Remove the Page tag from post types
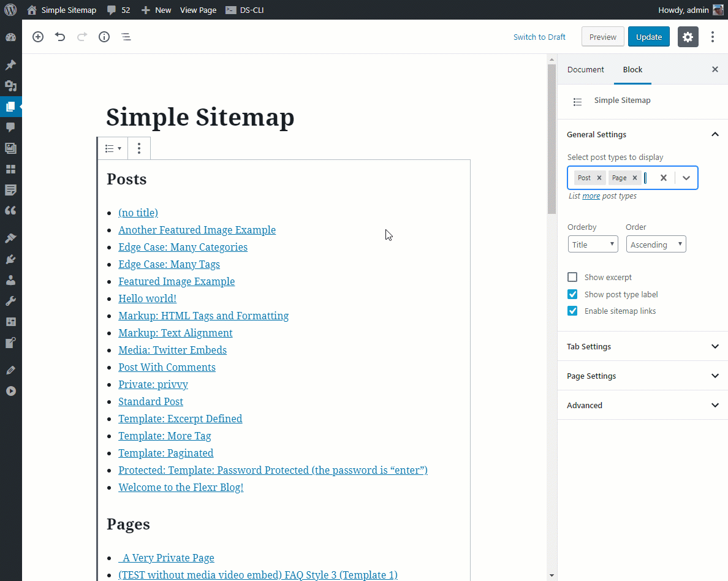 [635, 178]
